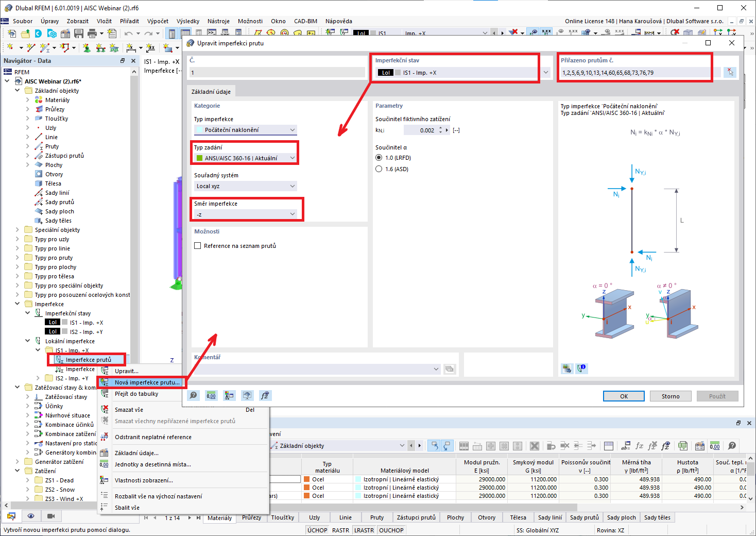Click the units and decimals icon in dialog
This screenshot has width=756, height=536.
(211, 395)
